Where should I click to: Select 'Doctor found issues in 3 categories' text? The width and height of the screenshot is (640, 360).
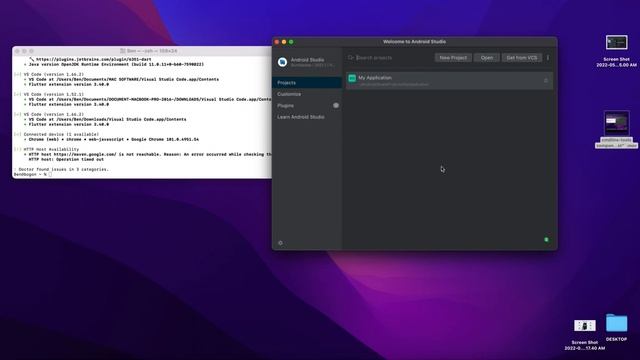(x=64, y=169)
